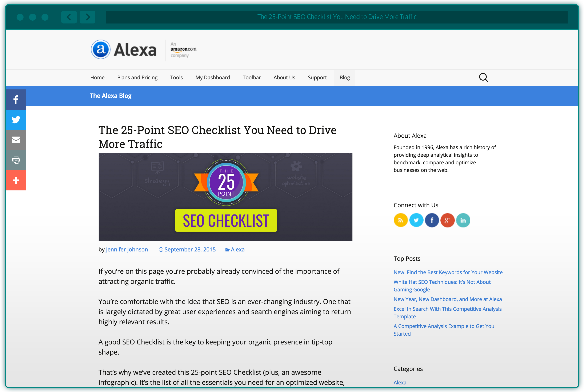Open My Dashboard

coord(213,77)
